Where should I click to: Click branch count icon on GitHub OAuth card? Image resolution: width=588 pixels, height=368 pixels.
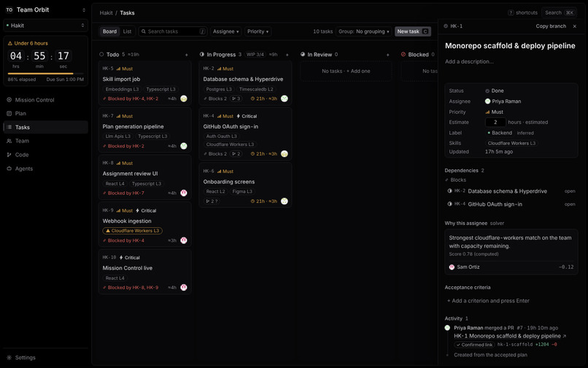(x=236, y=154)
